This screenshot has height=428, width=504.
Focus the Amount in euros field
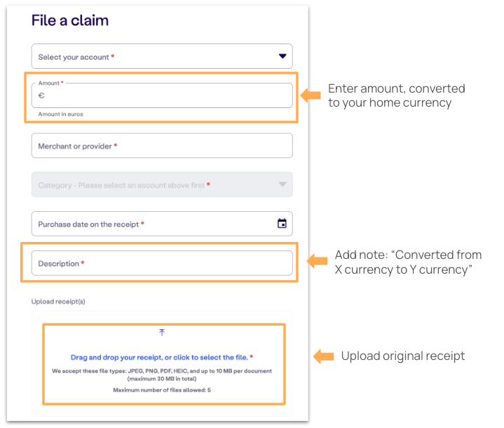(162, 95)
